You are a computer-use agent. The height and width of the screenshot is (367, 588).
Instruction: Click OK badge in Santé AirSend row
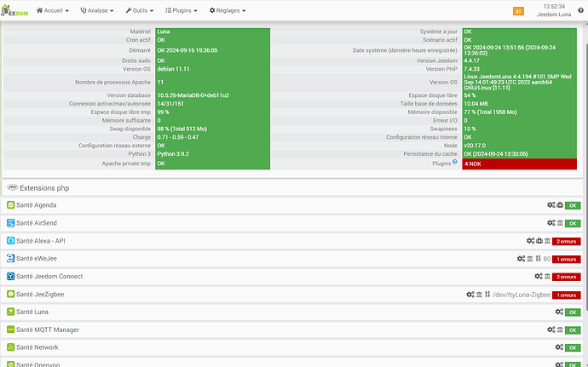(x=573, y=223)
